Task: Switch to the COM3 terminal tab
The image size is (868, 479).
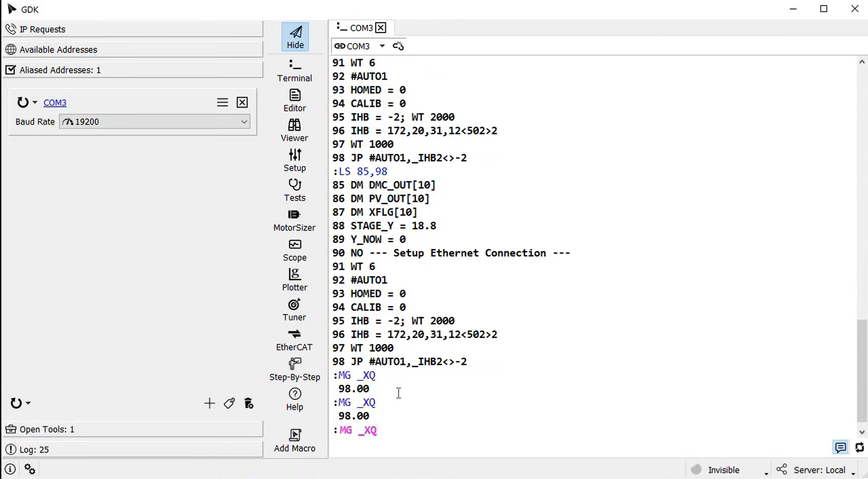Action: click(x=361, y=28)
